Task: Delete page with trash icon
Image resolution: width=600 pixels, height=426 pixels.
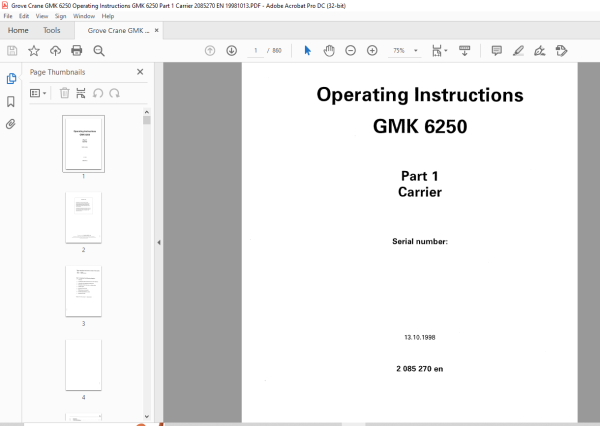Action: [x=65, y=93]
